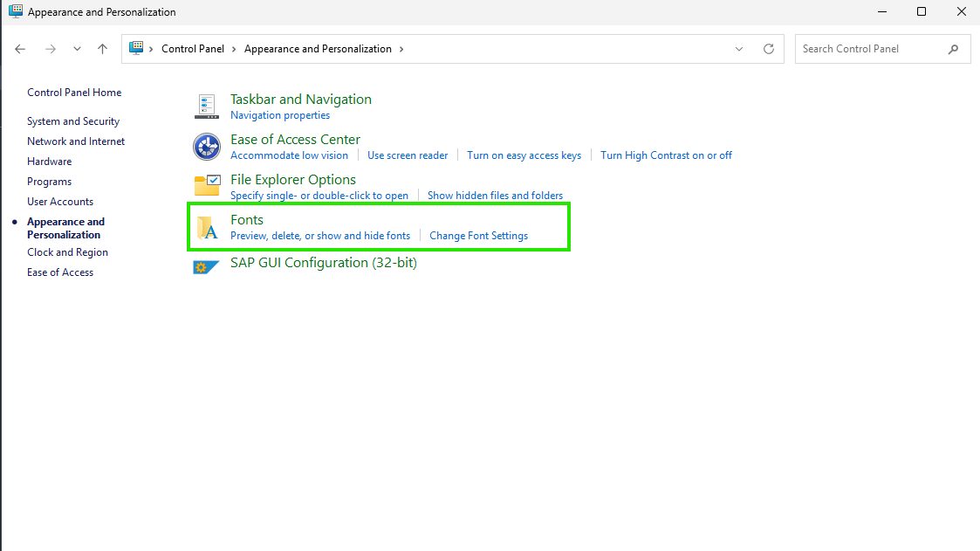
Task: Open Ease of Access sidebar link
Action: [60, 272]
